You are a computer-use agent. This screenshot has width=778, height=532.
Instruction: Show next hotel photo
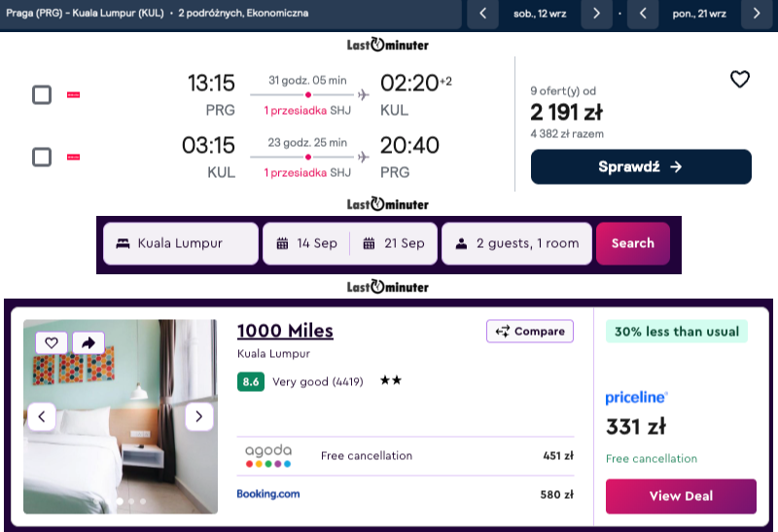pos(199,416)
